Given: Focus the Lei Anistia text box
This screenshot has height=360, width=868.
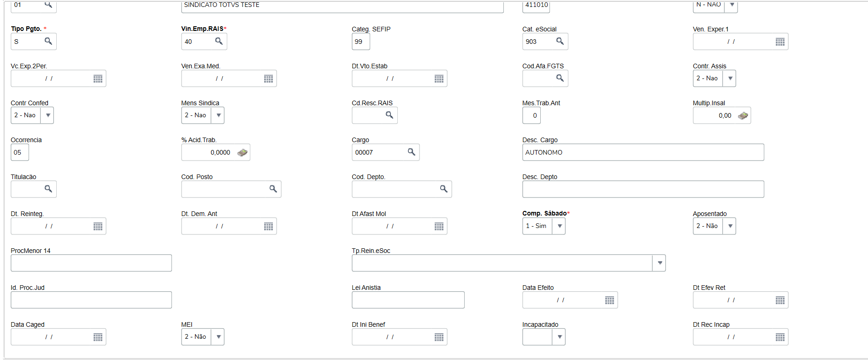Looking at the screenshot, I should point(408,300).
